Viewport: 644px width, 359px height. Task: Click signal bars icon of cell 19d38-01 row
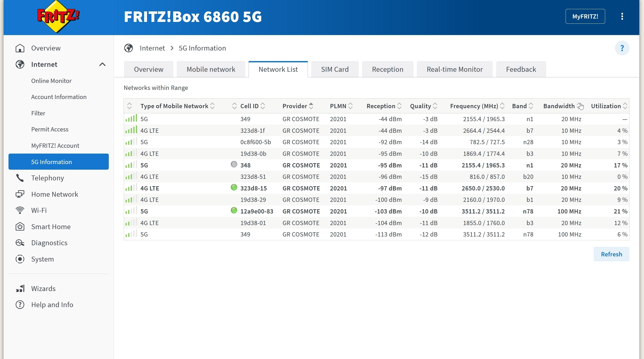pyautogui.click(x=131, y=222)
